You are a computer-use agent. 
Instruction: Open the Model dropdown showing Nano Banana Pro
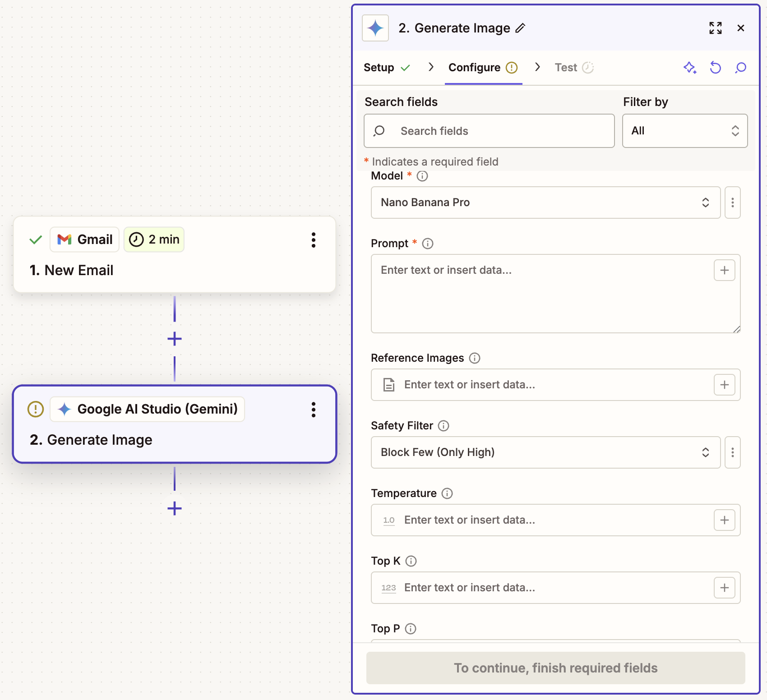[x=545, y=203]
